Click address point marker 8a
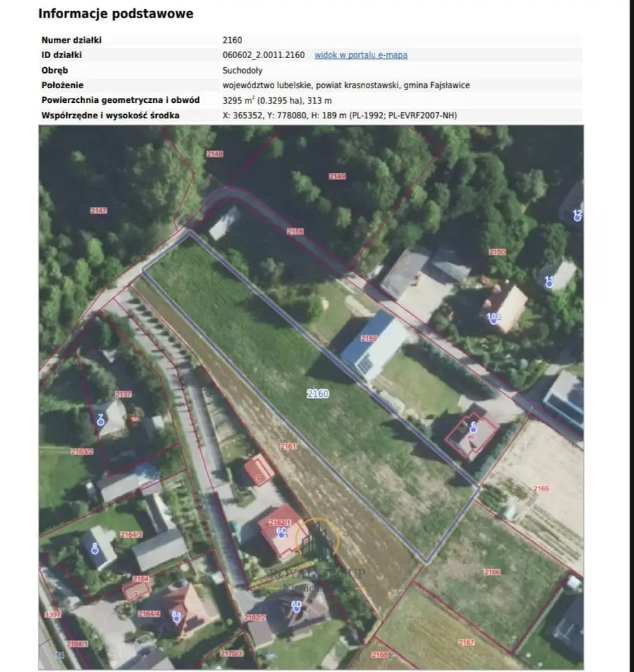This screenshot has height=672, width=634. (x=176, y=618)
